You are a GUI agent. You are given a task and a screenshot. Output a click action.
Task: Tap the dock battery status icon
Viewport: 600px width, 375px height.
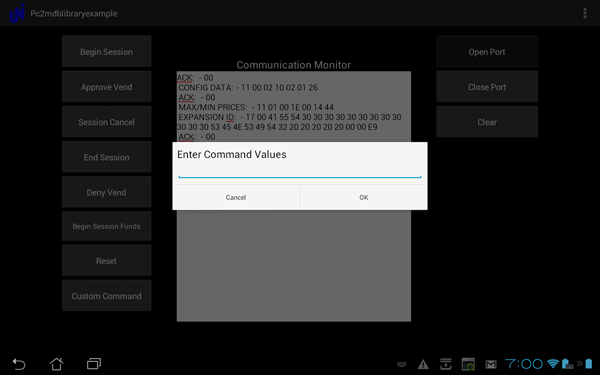[567, 364]
